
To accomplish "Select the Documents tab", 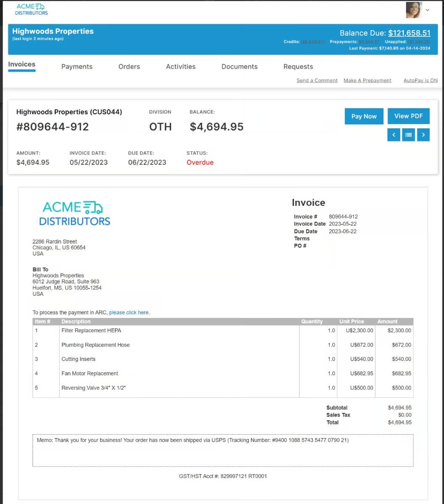I will click(x=239, y=66).
